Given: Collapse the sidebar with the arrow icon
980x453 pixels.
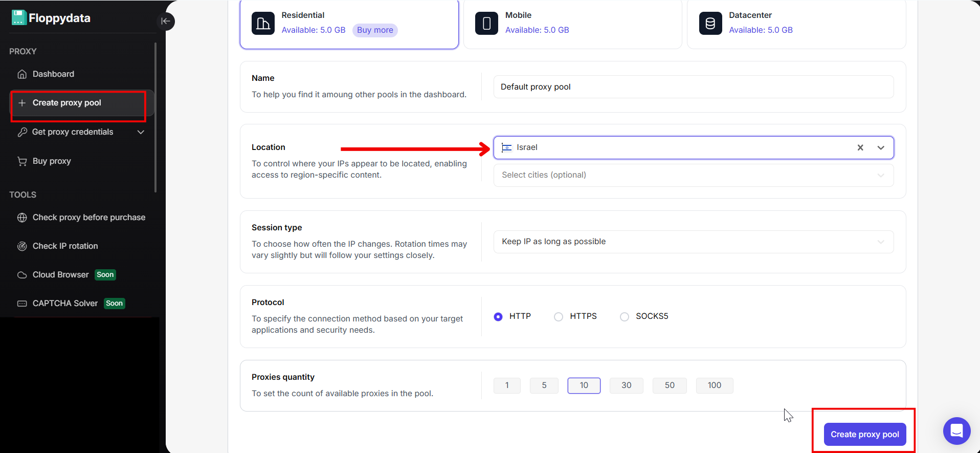Looking at the screenshot, I should (165, 21).
